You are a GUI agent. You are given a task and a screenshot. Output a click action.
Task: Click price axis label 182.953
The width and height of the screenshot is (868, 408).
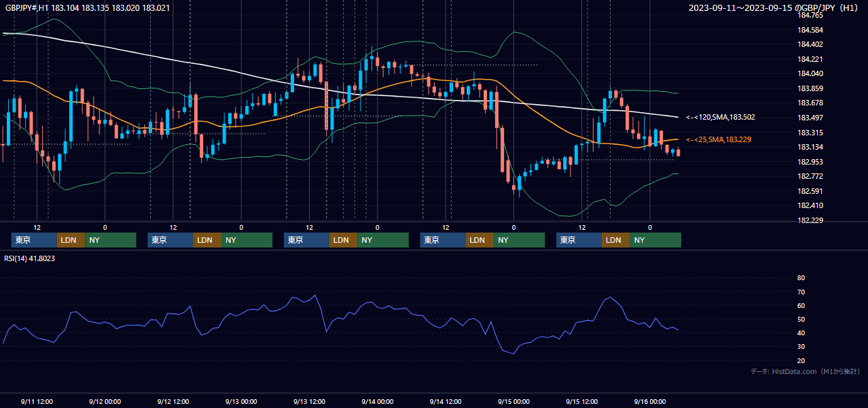pyautogui.click(x=810, y=162)
